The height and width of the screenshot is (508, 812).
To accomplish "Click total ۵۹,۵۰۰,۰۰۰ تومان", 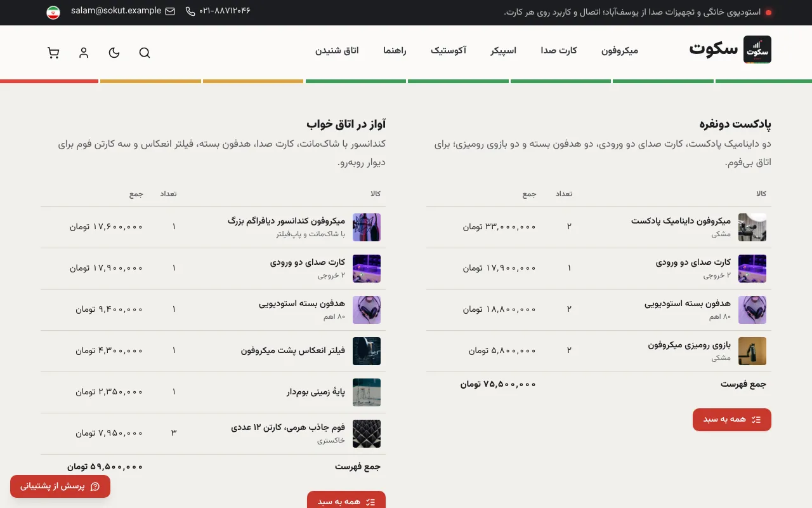I will click(105, 467).
